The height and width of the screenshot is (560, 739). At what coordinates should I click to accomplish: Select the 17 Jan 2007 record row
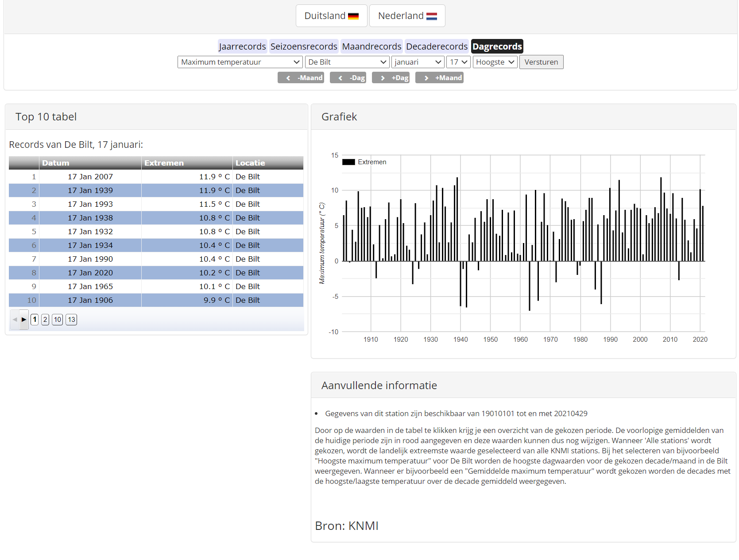click(x=90, y=177)
